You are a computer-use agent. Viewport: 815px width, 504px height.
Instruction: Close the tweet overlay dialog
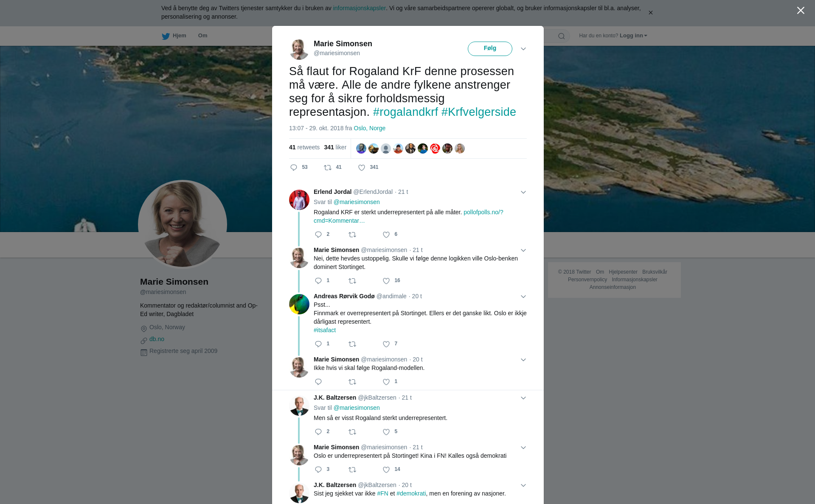click(x=801, y=11)
